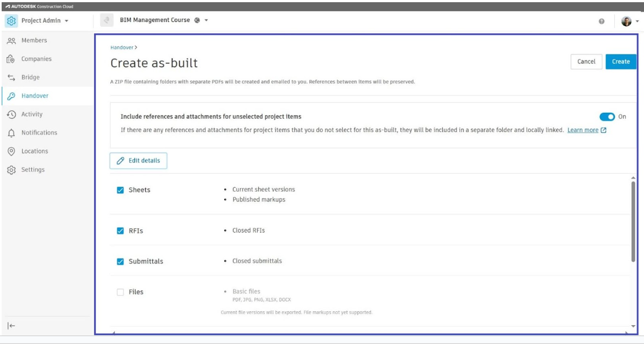Screen dimensions: 644x346
Task: Collapse the sidebar with the arrow icon
Action: (11, 326)
